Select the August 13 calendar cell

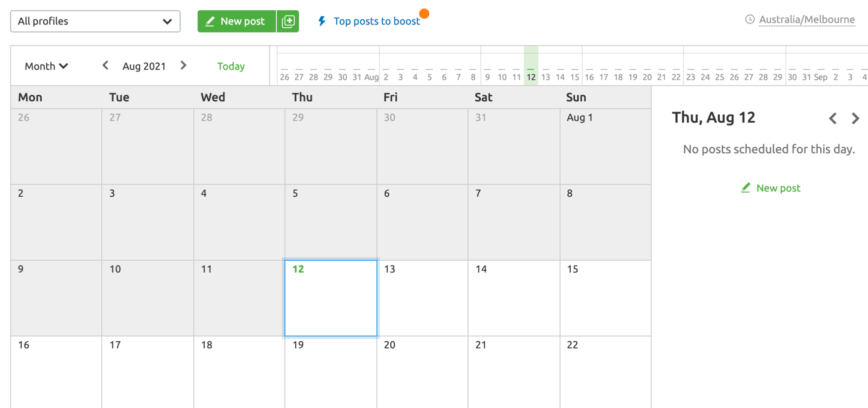click(422, 298)
